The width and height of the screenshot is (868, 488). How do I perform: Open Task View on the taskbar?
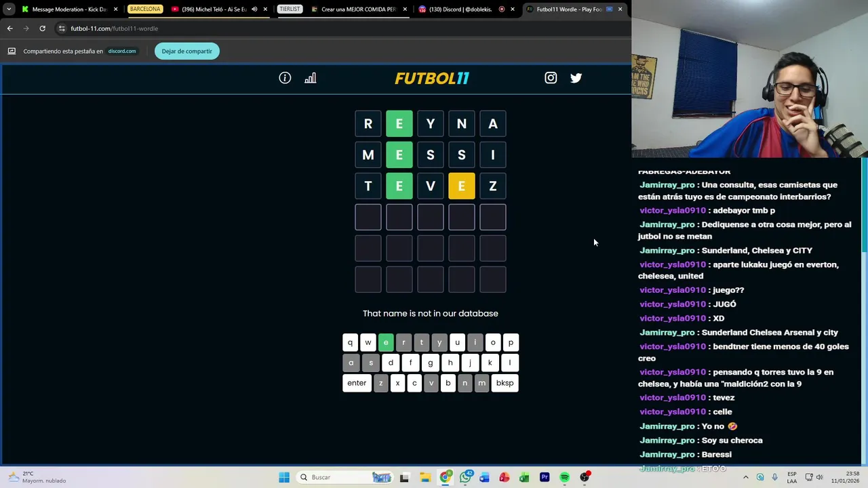pyautogui.click(x=404, y=477)
